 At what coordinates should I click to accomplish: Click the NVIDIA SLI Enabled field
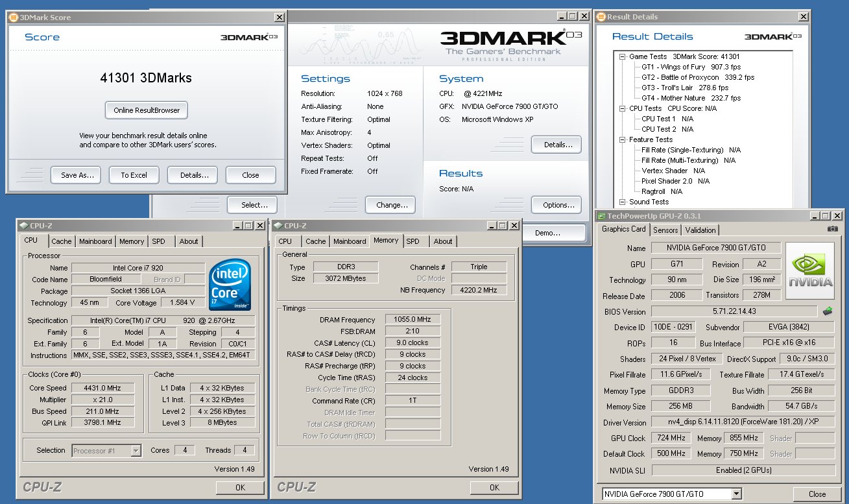tap(743, 470)
